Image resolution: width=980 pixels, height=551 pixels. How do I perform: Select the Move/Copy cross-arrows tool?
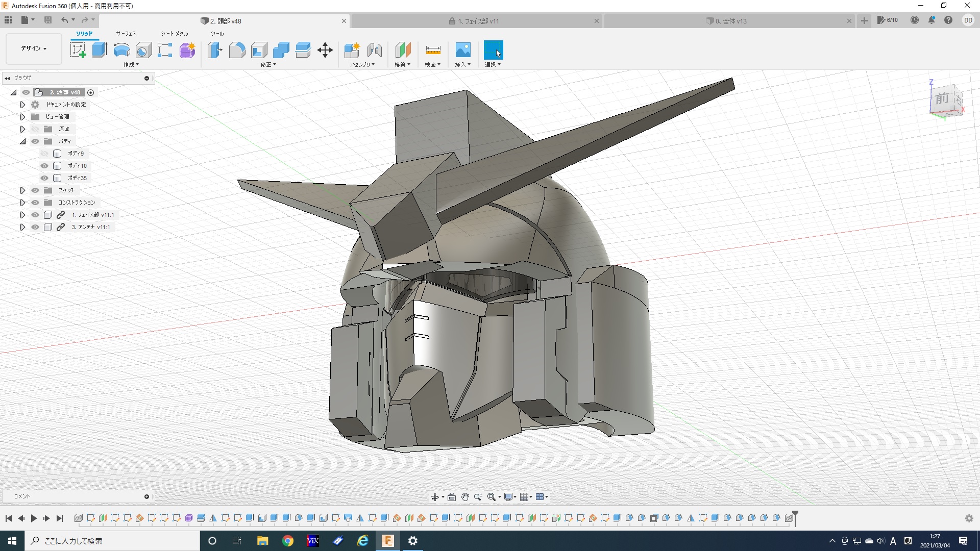pyautogui.click(x=325, y=50)
